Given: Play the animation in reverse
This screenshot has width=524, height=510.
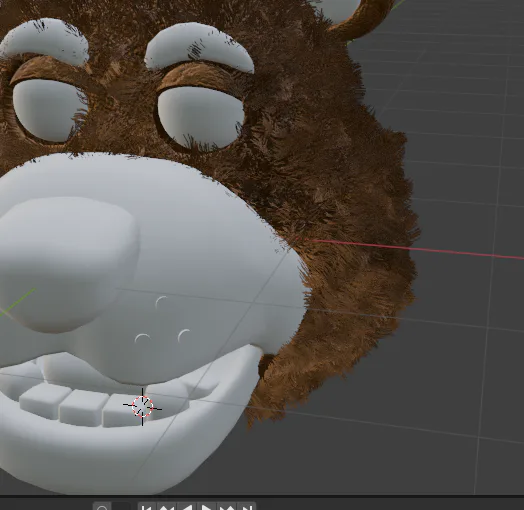Looking at the screenshot, I should (187, 507).
